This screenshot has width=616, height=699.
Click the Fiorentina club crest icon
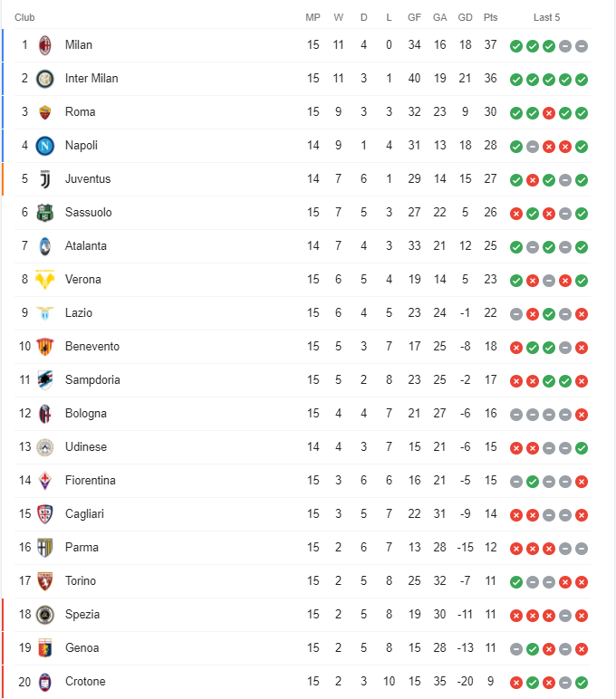45,481
